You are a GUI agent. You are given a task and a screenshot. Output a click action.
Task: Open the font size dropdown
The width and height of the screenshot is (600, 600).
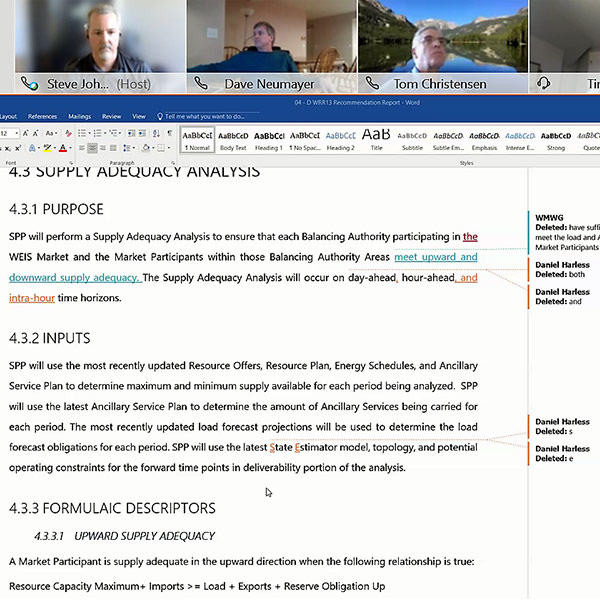coord(15,133)
